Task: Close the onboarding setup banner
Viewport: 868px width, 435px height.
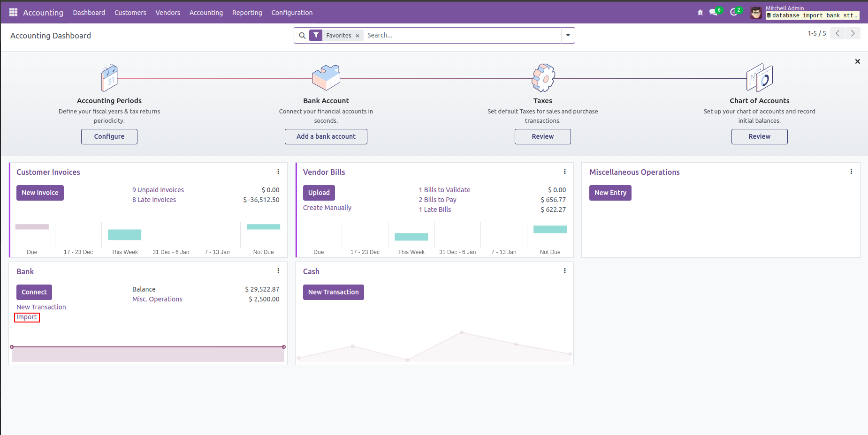Action: pos(857,61)
